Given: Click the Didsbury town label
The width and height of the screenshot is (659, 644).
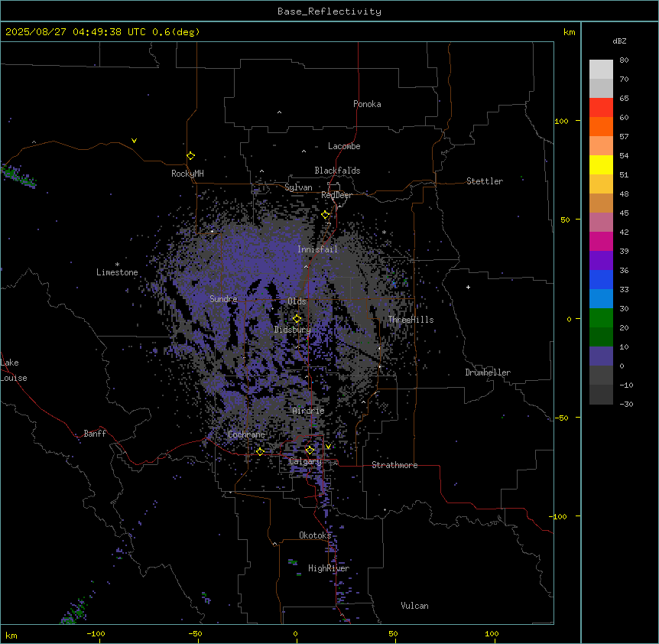Looking at the screenshot, I should (x=292, y=330).
